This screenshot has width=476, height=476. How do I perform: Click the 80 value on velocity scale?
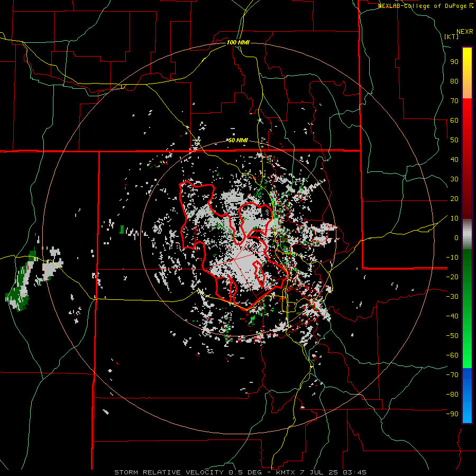pos(454,81)
